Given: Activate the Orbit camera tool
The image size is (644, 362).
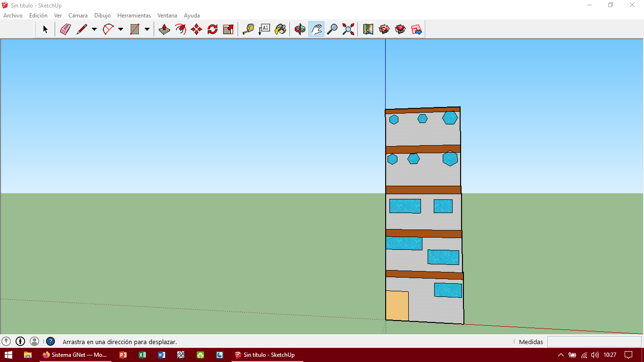Looking at the screenshot, I should click(300, 29).
